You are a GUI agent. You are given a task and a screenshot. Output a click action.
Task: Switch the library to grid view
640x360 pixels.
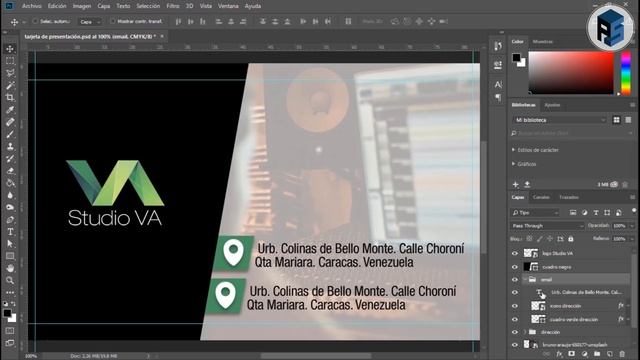(x=616, y=120)
